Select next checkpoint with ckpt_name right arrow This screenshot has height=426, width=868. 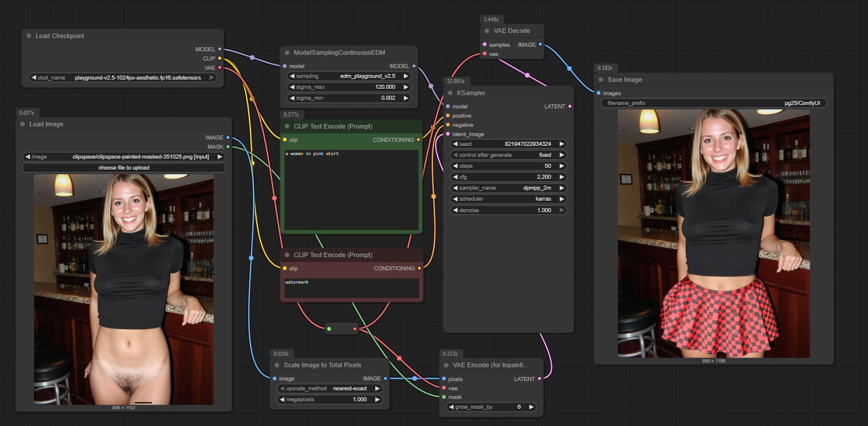(212, 77)
